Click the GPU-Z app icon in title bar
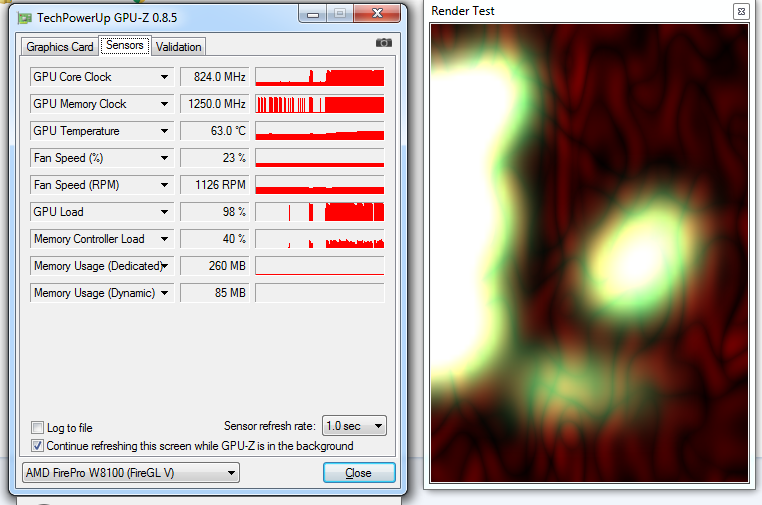Viewport: 762px width, 505px height. [24, 18]
